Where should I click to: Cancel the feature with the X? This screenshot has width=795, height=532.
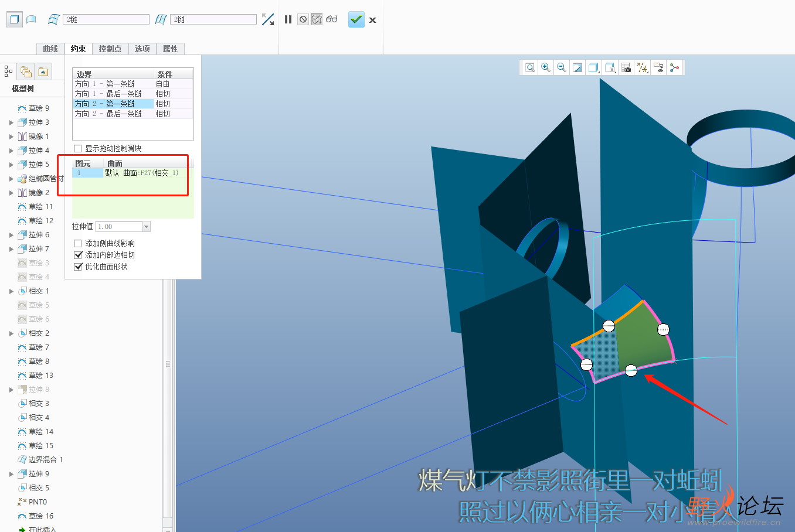click(x=372, y=20)
